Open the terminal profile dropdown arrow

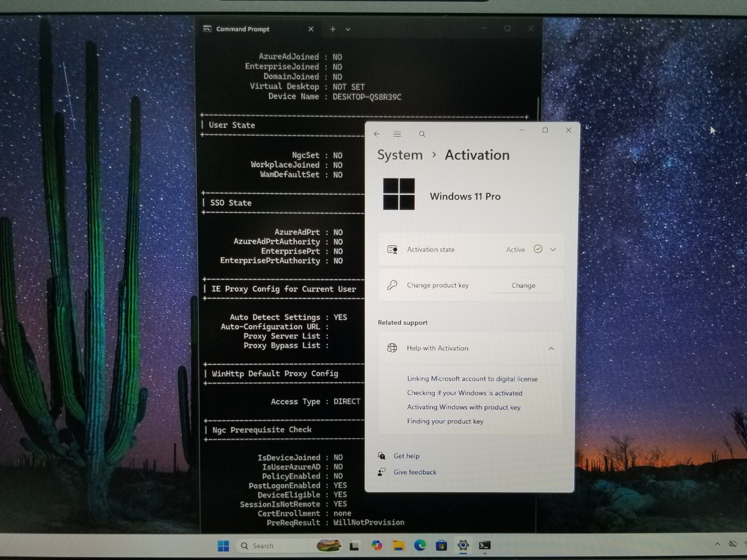(x=348, y=29)
